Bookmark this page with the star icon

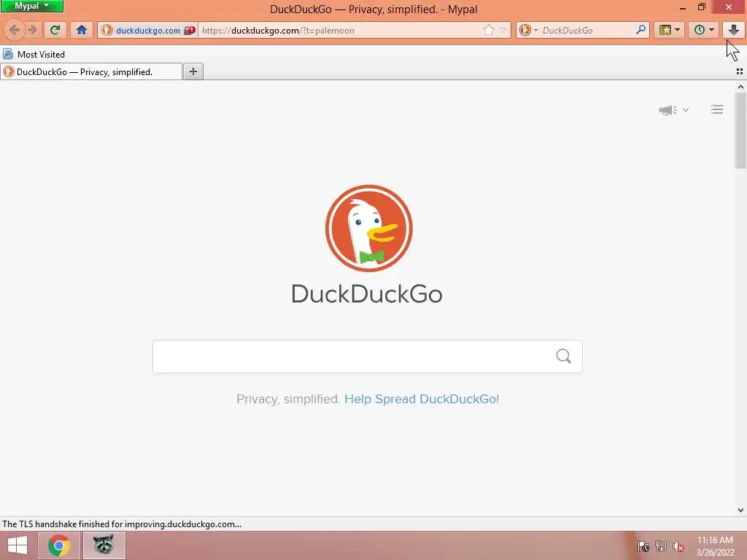coord(488,31)
